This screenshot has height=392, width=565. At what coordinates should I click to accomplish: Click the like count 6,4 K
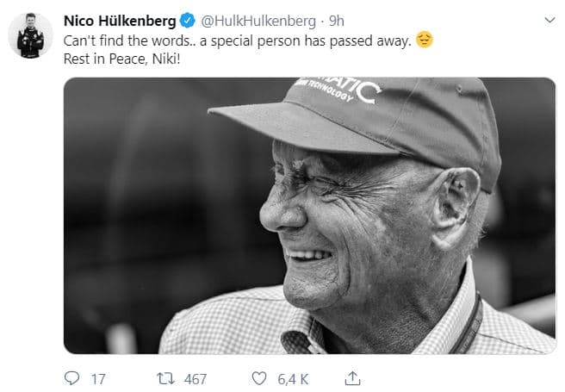[x=292, y=378]
